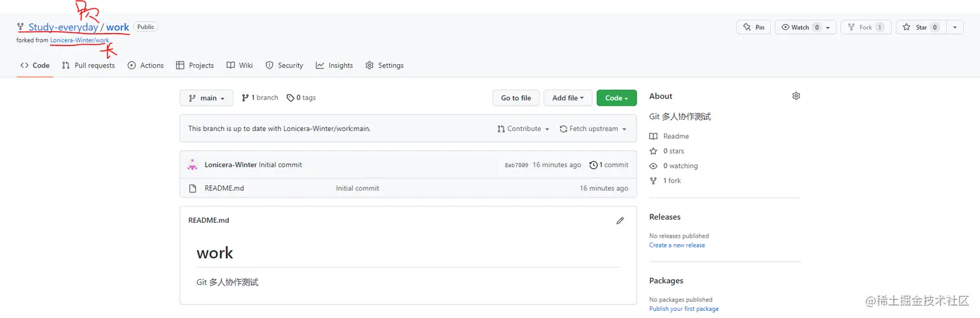The height and width of the screenshot is (318, 980).
Task: Open Initial commit link in README.md row
Action: [357, 188]
